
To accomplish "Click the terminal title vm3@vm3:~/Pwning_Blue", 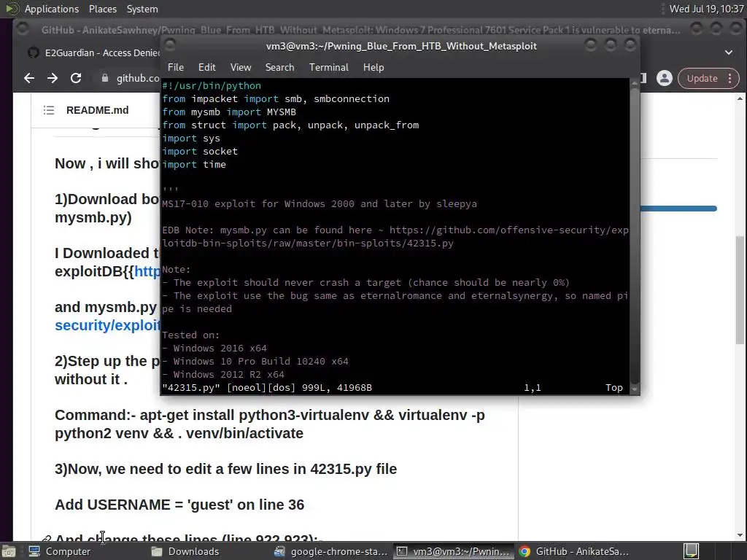I will point(401,46).
